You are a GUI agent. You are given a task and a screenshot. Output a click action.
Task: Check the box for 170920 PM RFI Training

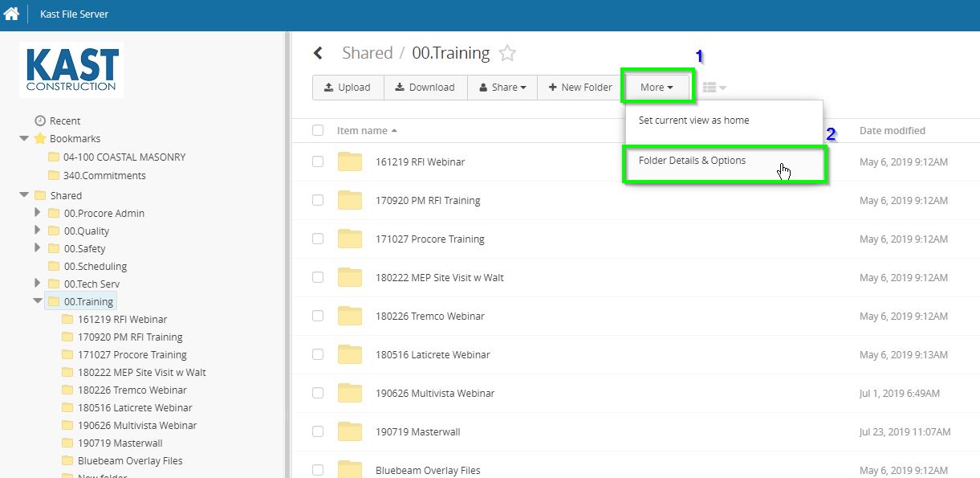[318, 200]
